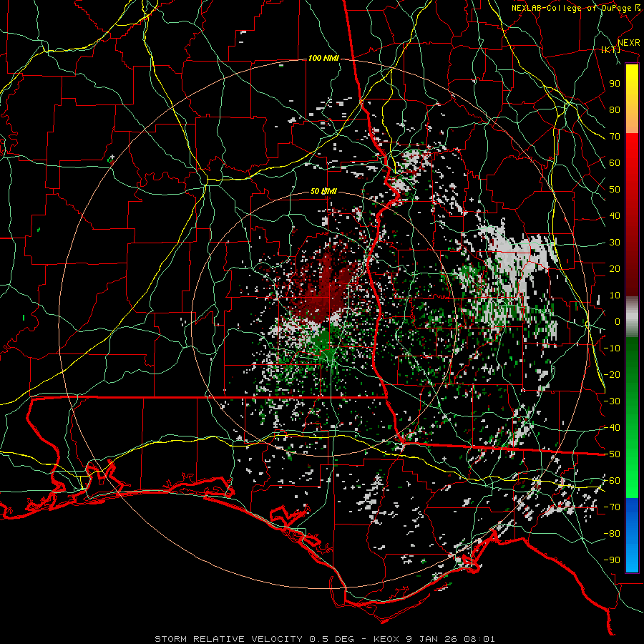
Task: Click the "STORM RELATIVE VELOCITY" product title
Action: 228,639
